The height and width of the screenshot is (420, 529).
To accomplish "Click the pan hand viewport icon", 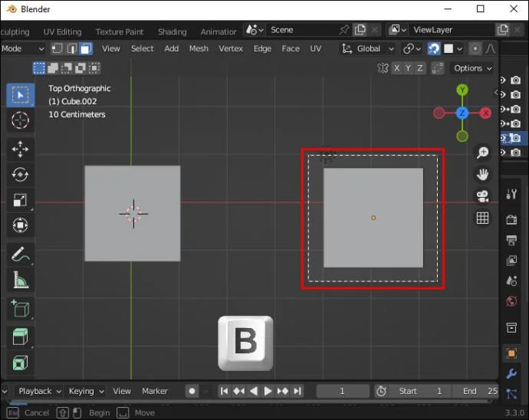I will [482, 175].
